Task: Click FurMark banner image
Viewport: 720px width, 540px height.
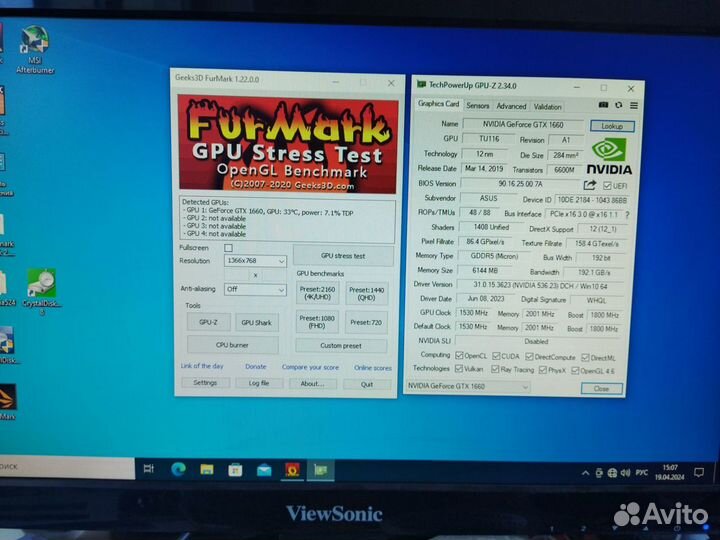Action: click(x=288, y=144)
